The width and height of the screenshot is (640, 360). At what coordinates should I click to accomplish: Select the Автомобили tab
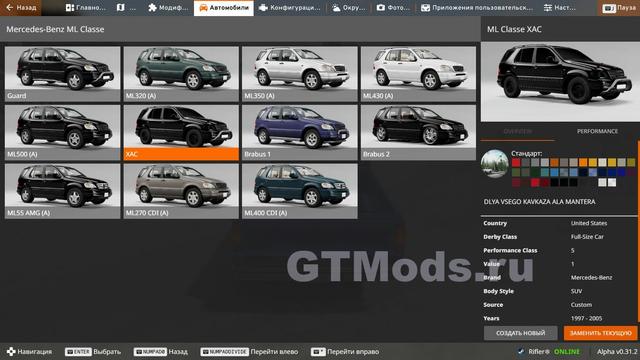coord(224,8)
